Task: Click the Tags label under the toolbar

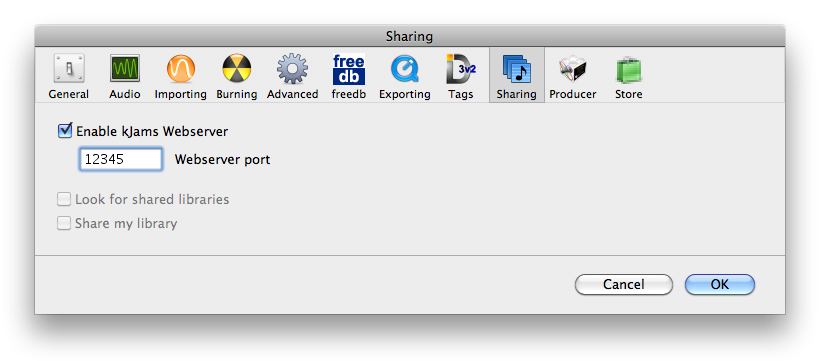Action: tap(461, 94)
